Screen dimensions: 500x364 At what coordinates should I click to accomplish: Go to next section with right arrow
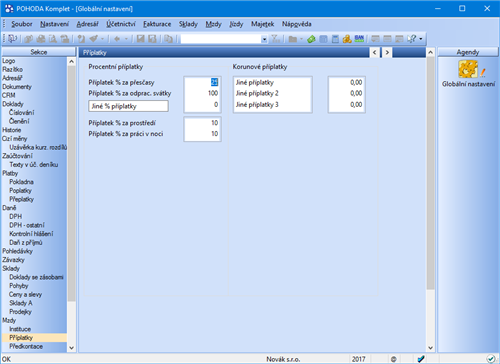pyautogui.click(x=387, y=52)
